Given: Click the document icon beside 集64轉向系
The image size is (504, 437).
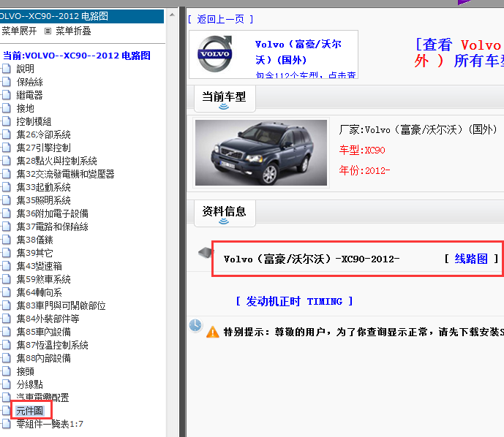Looking at the screenshot, I should (x=7, y=292).
